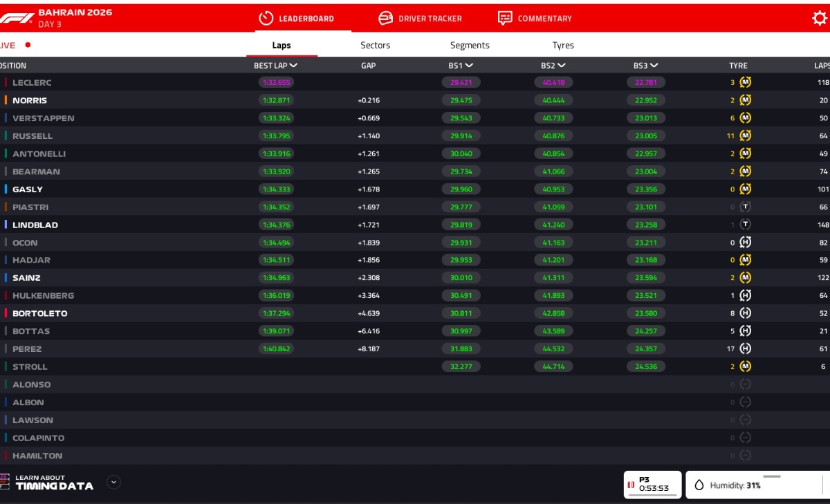Click the test tyre icon on Piastri's row

point(744,207)
